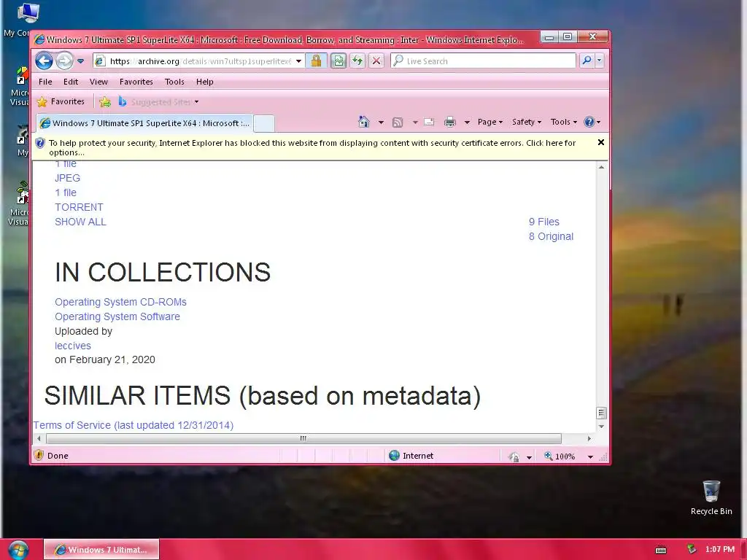The height and width of the screenshot is (560, 747).
Task: Click the Windows Start orb
Action: pos(18,550)
